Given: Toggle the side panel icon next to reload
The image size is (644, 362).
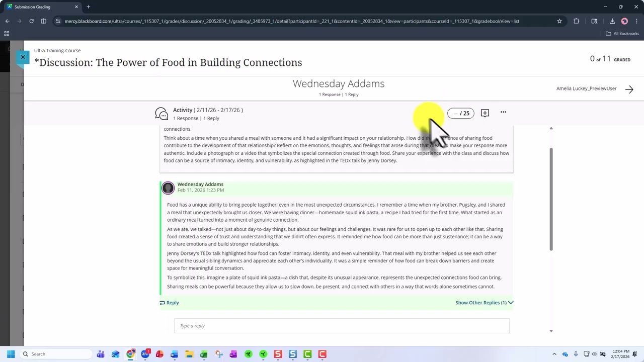Looking at the screenshot, I should coord(43,21).
